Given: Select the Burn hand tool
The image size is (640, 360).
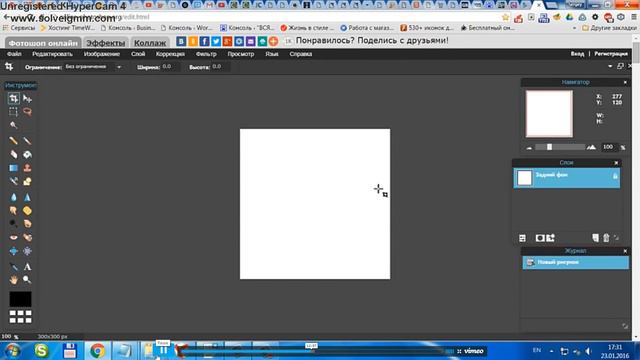Looking at the screenshot, I should click(x=27, y=224).
